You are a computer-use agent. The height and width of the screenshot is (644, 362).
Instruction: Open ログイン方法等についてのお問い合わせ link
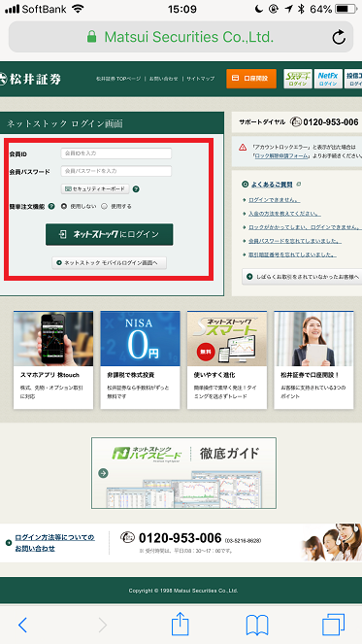[54, 543]
